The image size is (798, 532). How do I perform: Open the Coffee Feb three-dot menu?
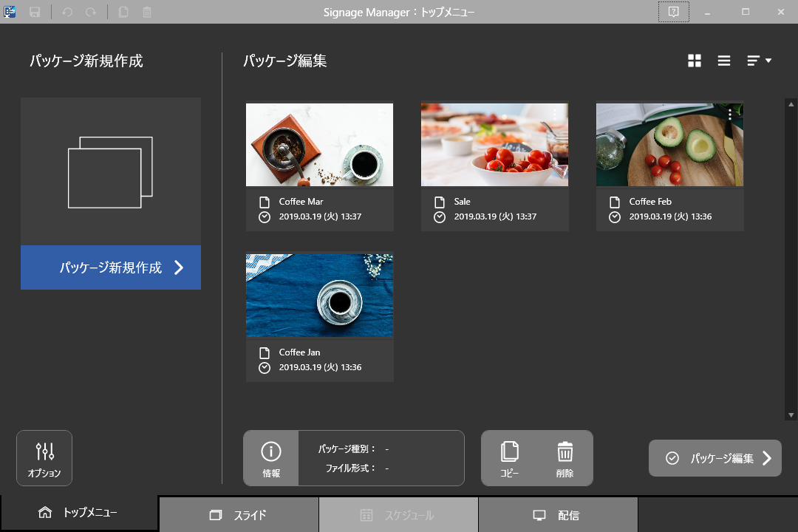pos(730,114)
